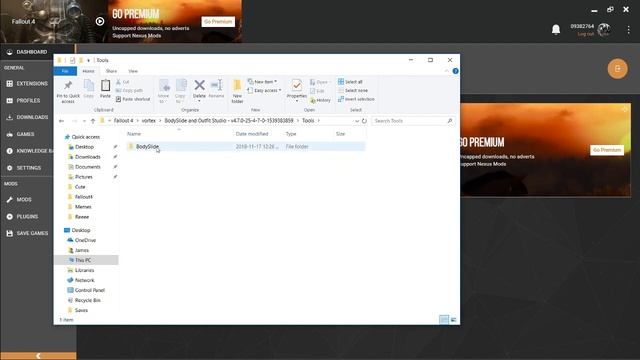The image size is (640, 360).
Task: Click Paste shortcut in the ribbon
Action: [x=133, y=99]
